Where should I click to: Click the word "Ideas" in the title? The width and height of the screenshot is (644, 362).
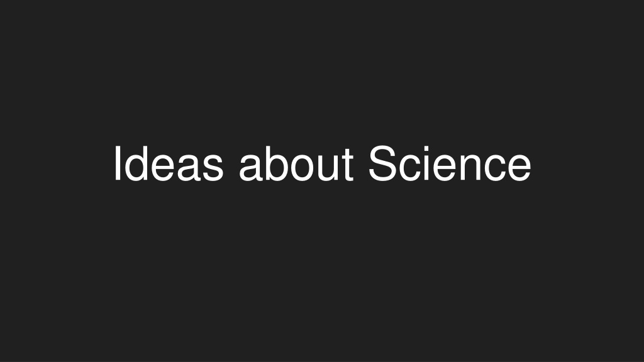[169, 164]
